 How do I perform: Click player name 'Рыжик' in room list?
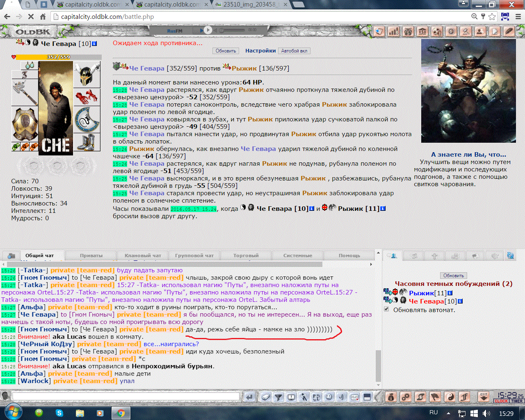click(421, 293)
